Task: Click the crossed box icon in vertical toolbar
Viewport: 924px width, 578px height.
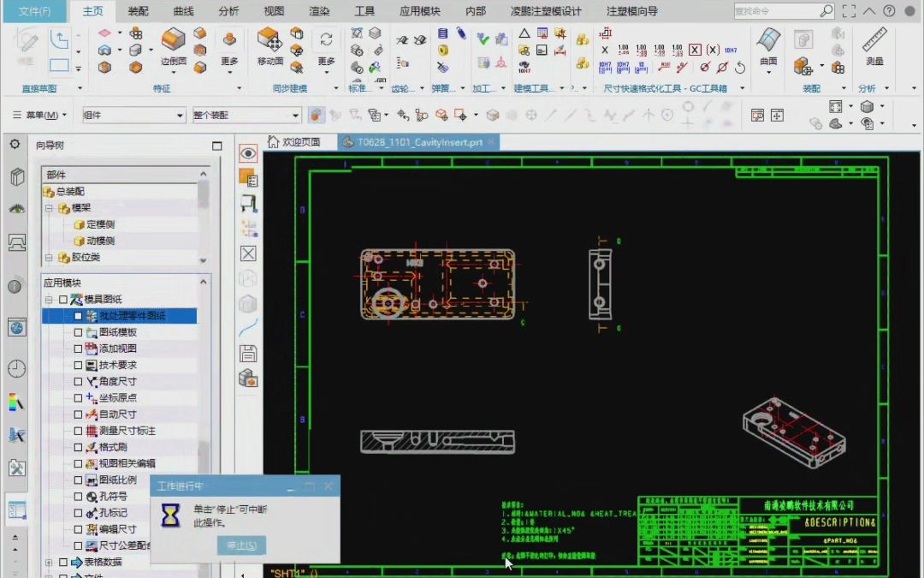Action: click(248, 253)
